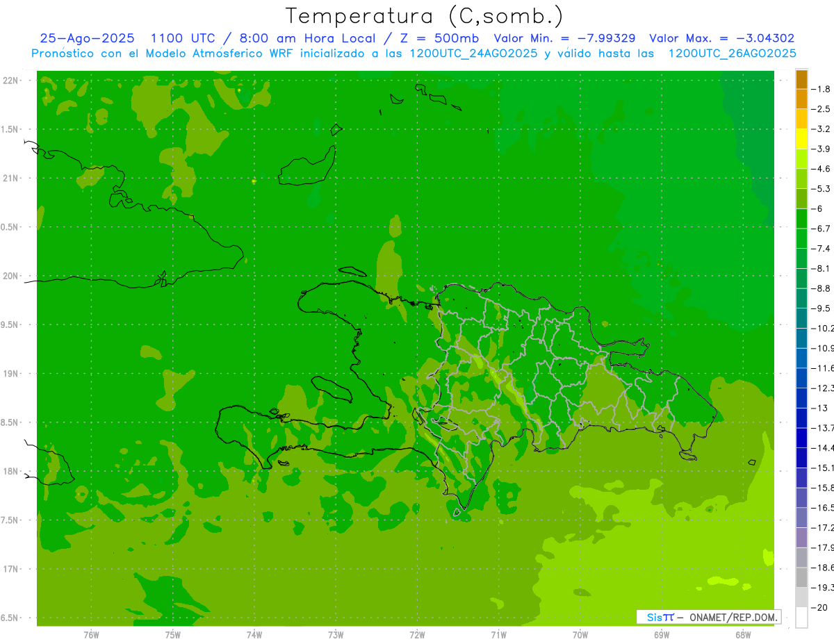834x644 pixels.
Task: Click the "73W" longitude label
Action: coord(336,634)
